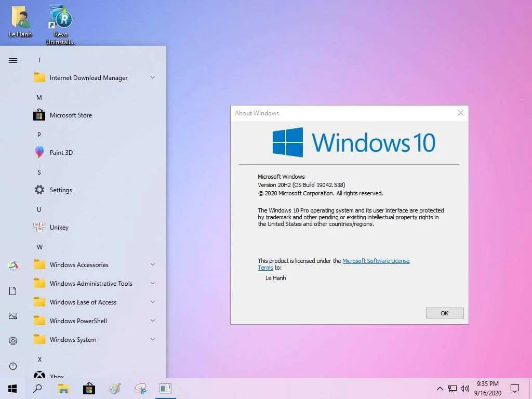
Task: Open File Explorer from the taskbar
Action: click(x=63, y=389)
